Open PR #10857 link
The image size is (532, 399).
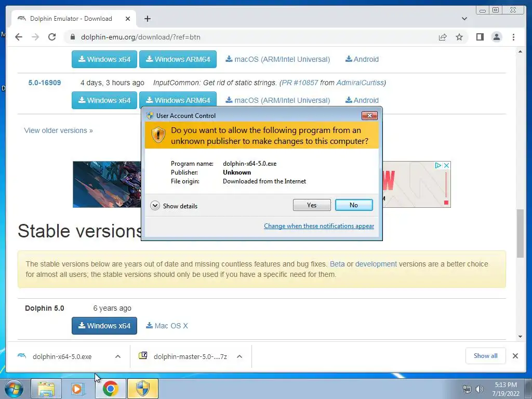tap(300, 83)
